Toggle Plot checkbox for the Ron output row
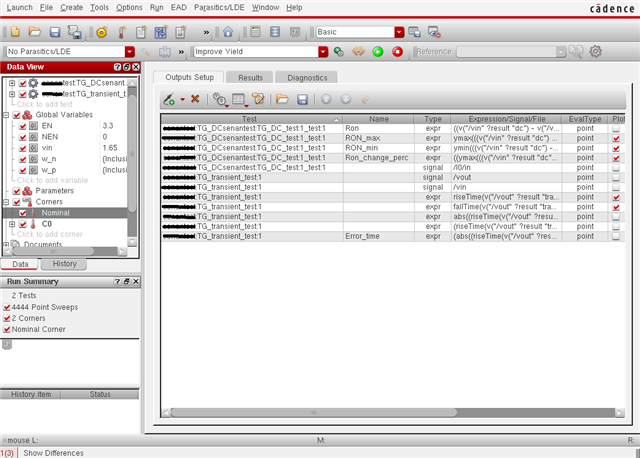 [616, 129]
